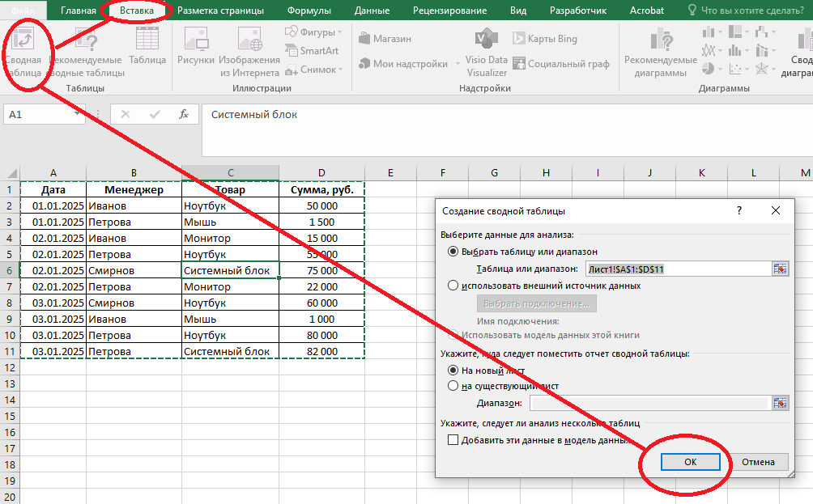Screen dimensions: 813x504
Task: Expand My Add-ins (Мои надстройки) dropdown arrow
Action: click(458, 64)
